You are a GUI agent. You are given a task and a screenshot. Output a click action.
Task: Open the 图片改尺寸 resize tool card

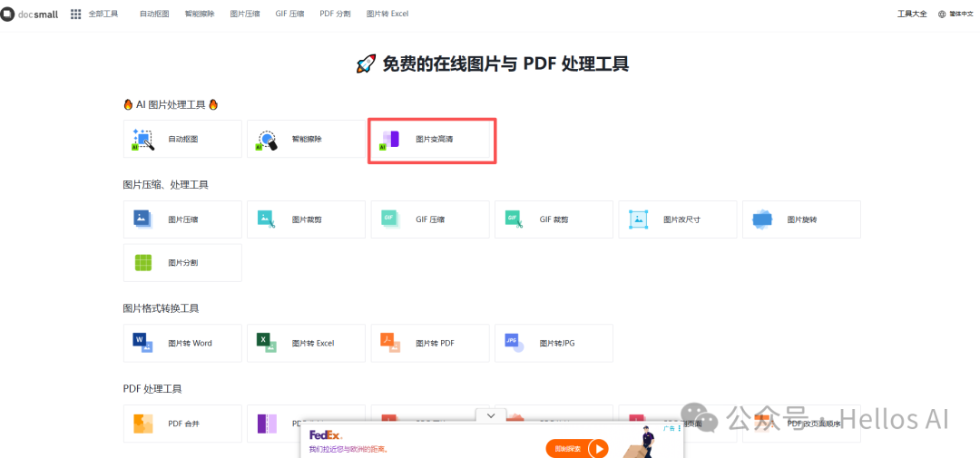(x=678, y=219)
